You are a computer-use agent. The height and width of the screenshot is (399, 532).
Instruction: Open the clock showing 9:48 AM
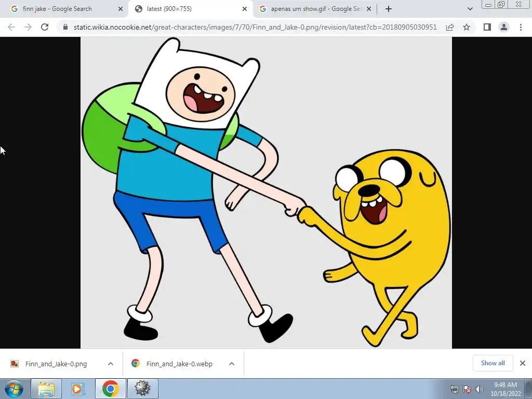[x=505, y=389]
